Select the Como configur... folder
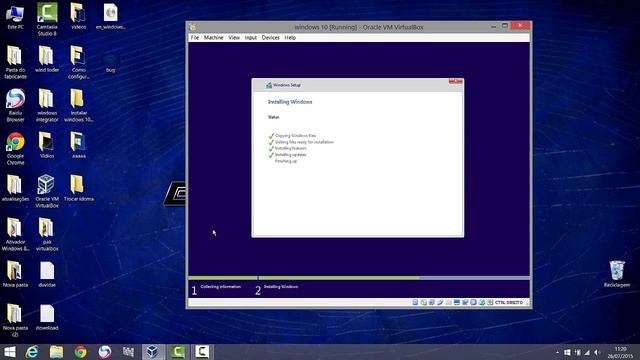Screen dimensions: 640x360 [x=78, y=62]
